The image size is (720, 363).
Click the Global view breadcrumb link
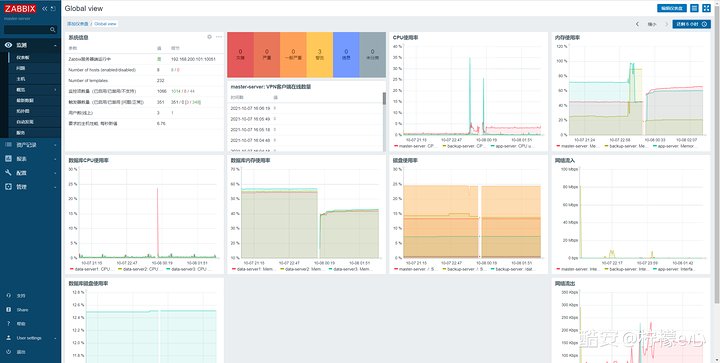pyautogui.click(x=105, y=24)
